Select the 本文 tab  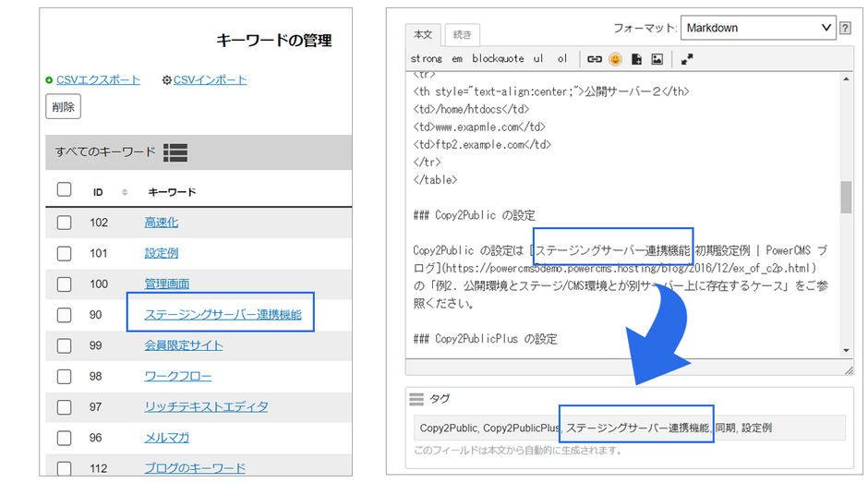tap(423, 35)
